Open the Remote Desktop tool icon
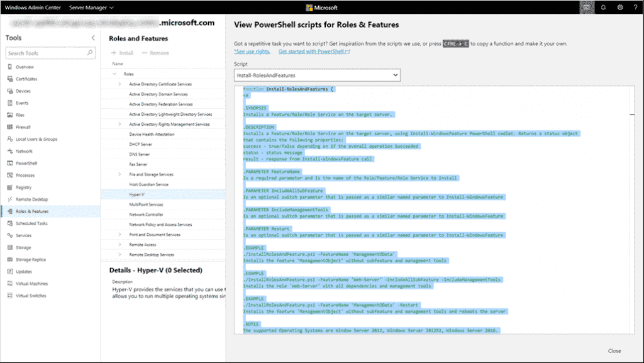 pos(10,199)
